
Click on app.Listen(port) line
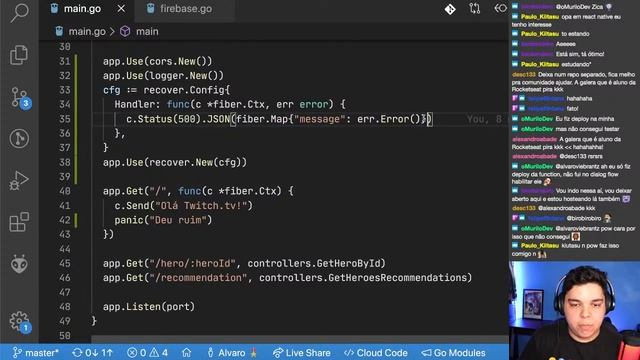point(149,307)
